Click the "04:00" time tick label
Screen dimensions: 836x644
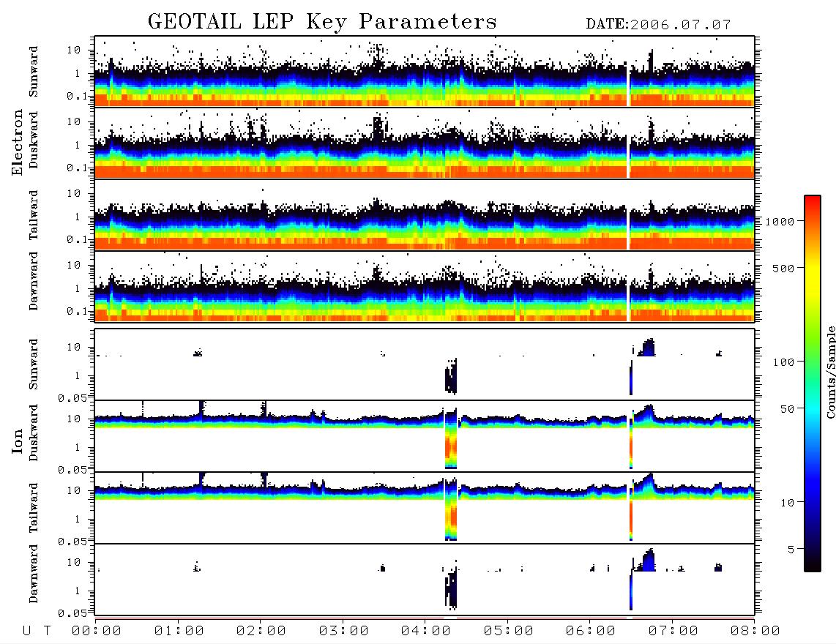click(425, 632)
